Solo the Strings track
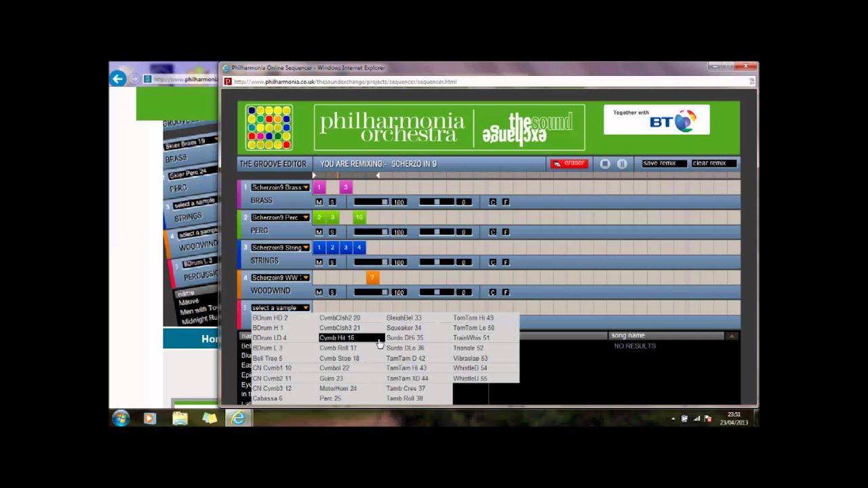Screen dimensions: 868x488 pos(332,262)
